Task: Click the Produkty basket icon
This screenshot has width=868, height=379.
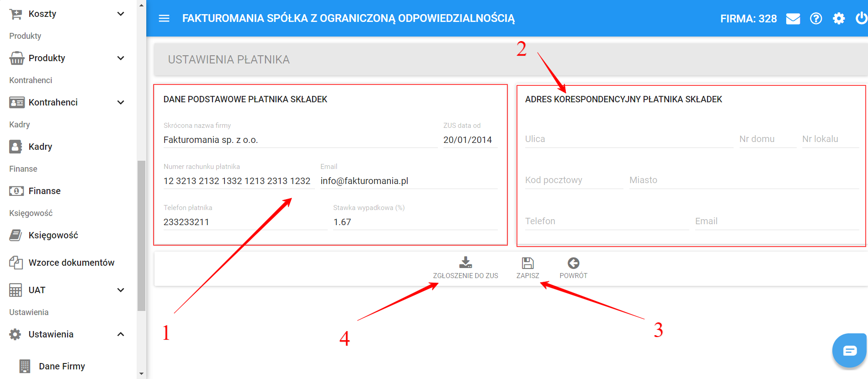Action: click(x=16, y=58)
